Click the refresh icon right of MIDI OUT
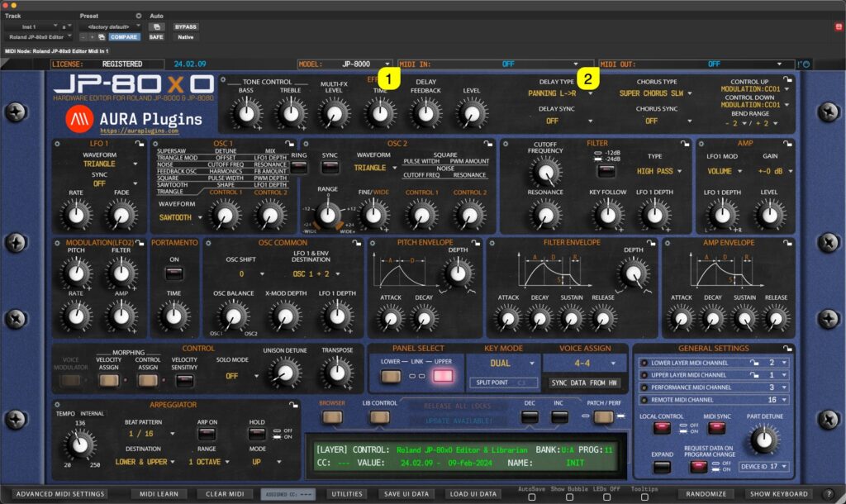The image size is (846, 504). click(806, 64)
